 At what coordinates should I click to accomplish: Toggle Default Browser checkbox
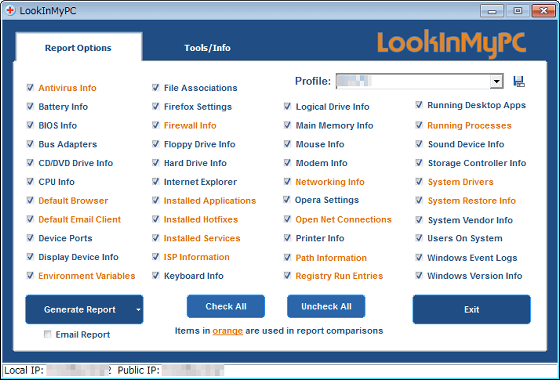tap(30, 200)
